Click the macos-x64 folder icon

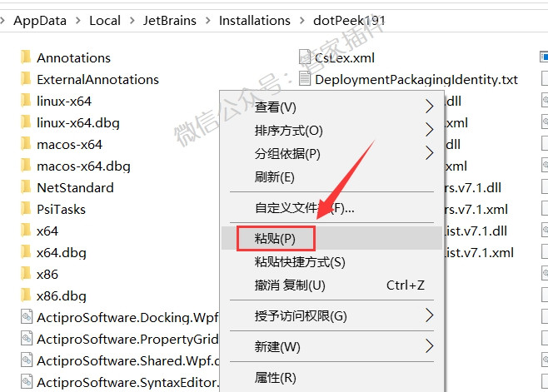[26, 144]
